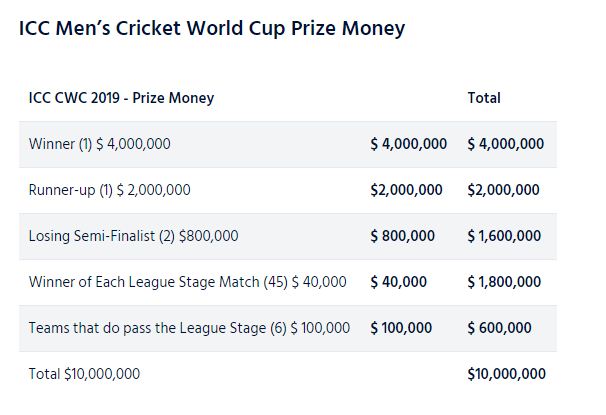Select the Total $10,000,000 row label
Image resolution: width=606 pixels, height=415 pixels.
(x=84, y=374)
